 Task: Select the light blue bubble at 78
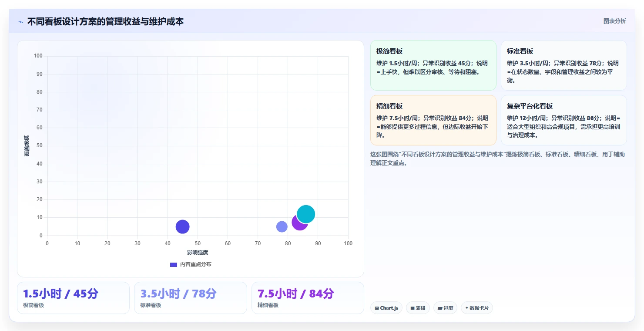[x=282, y=226]
